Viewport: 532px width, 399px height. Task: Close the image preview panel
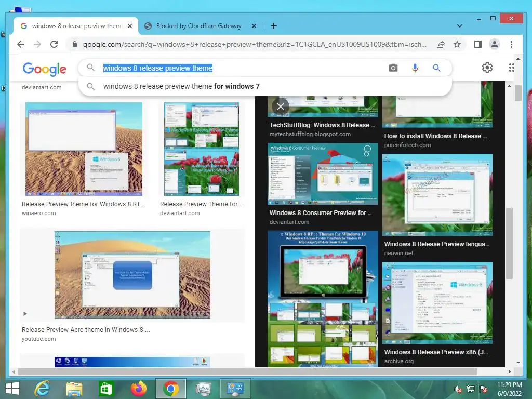click(x=280, y=107)
